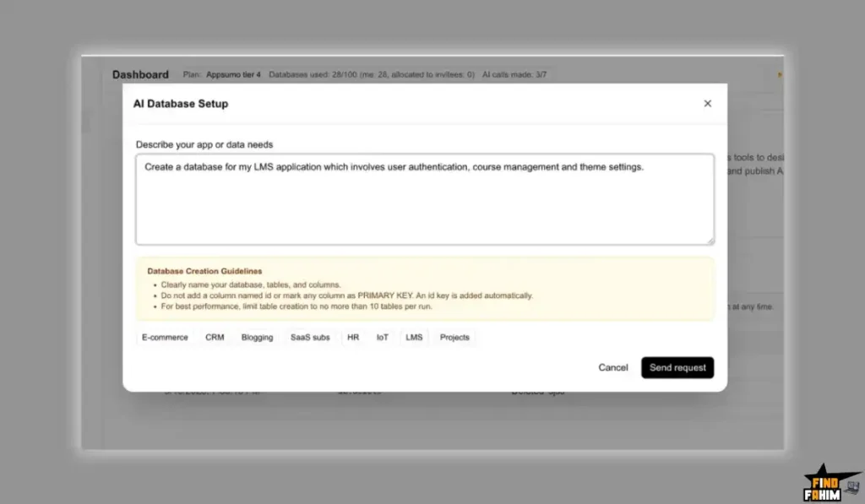865x504 pixels.
Task: Pick the SaaS subs template
Action: [309, 337]
